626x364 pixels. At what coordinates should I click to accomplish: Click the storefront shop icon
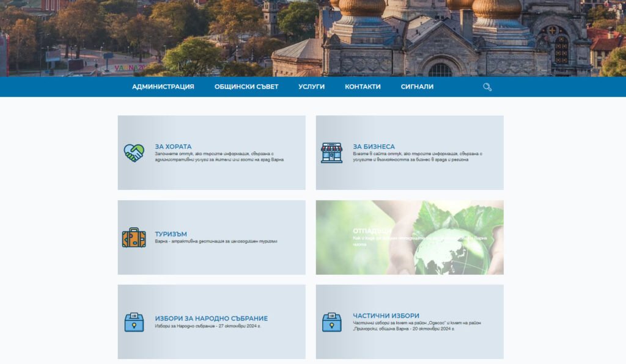(332, 153)
